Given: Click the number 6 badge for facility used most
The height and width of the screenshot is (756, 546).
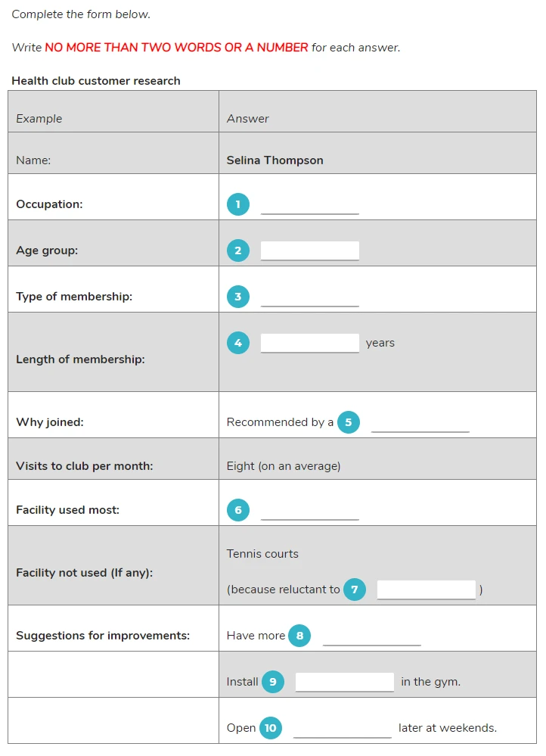Looking at the screenshot, I should click(238, 510).
